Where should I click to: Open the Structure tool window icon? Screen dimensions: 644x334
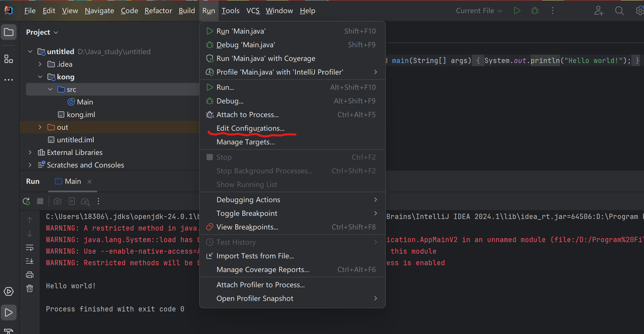point(9,59)
